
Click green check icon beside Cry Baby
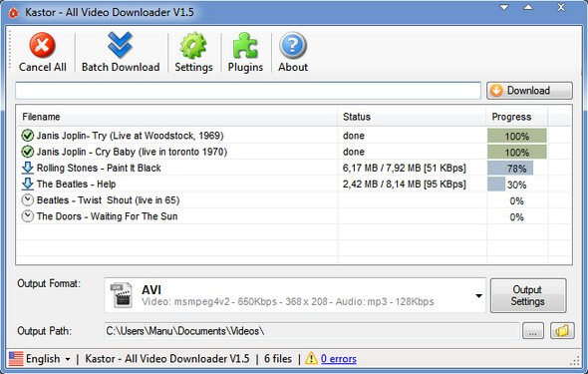click(27, 152)
